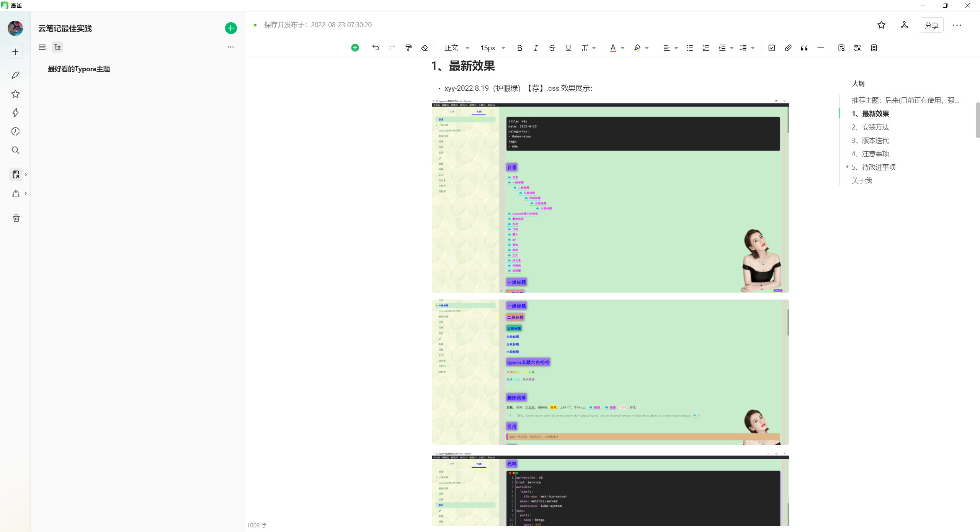
Task: Open the quick note feather icon
Action: click(x=15, y=75)
